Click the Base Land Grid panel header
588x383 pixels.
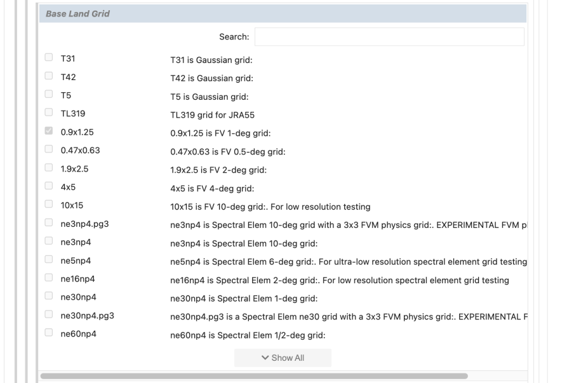(283, 14)
